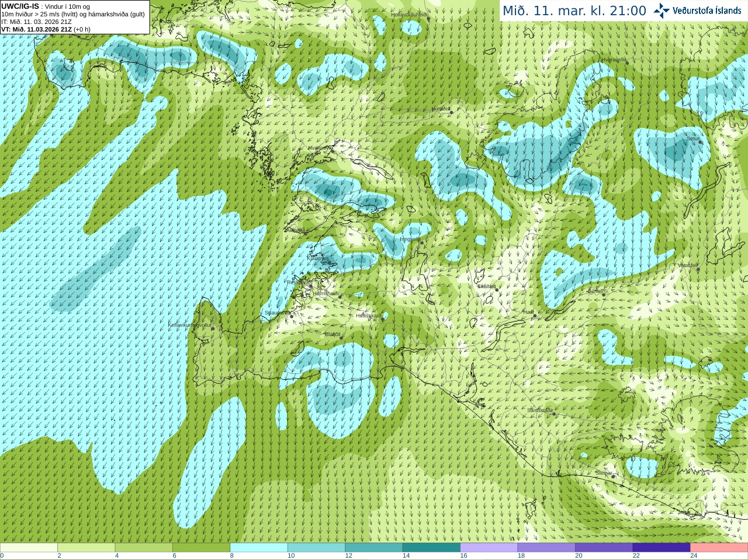Select the Bláfjöll station label
The image size is (748, 560).
coord(333,334)
